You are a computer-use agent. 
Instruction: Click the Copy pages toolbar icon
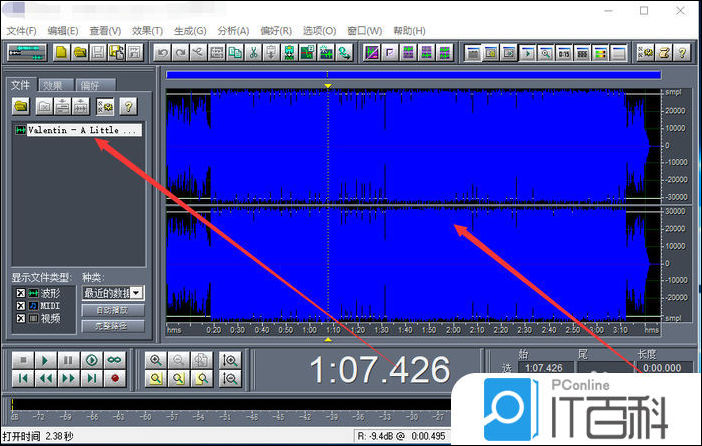235,53
